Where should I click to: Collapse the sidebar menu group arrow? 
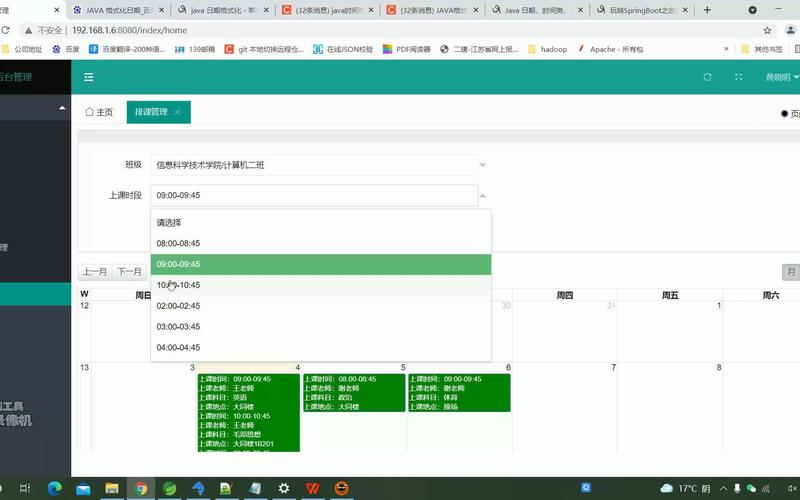(x=62, y=108)
